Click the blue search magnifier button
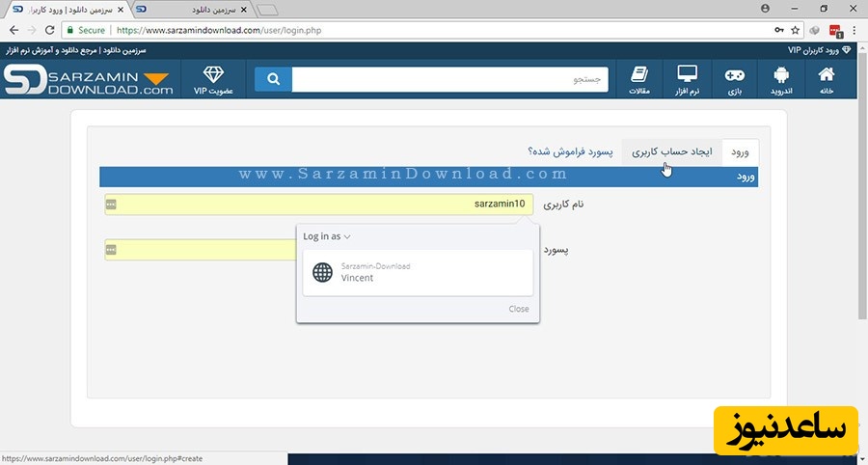The width and height of the screenshot is (868, 465). click(273, 79)
